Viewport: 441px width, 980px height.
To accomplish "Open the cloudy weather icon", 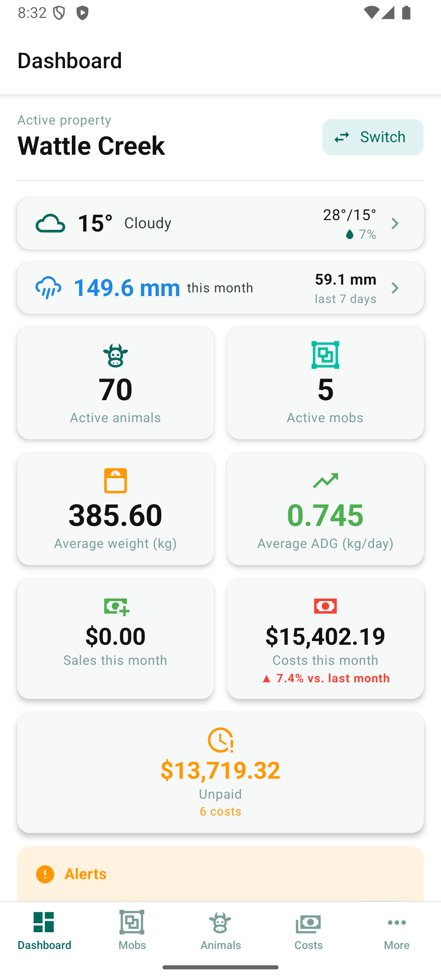I will 50,223.
